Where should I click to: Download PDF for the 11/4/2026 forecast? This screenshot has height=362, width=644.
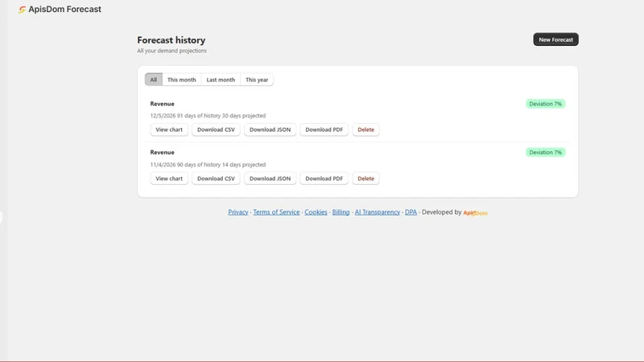click(x=324, y=179)
